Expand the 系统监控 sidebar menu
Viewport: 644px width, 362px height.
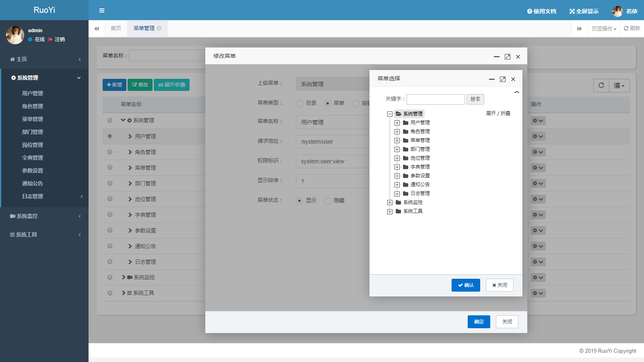[x=44, y=216]
